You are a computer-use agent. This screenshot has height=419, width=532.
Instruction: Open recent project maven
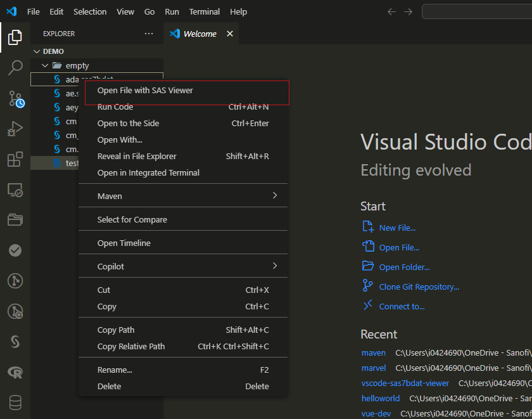click(x=373, y=353)
